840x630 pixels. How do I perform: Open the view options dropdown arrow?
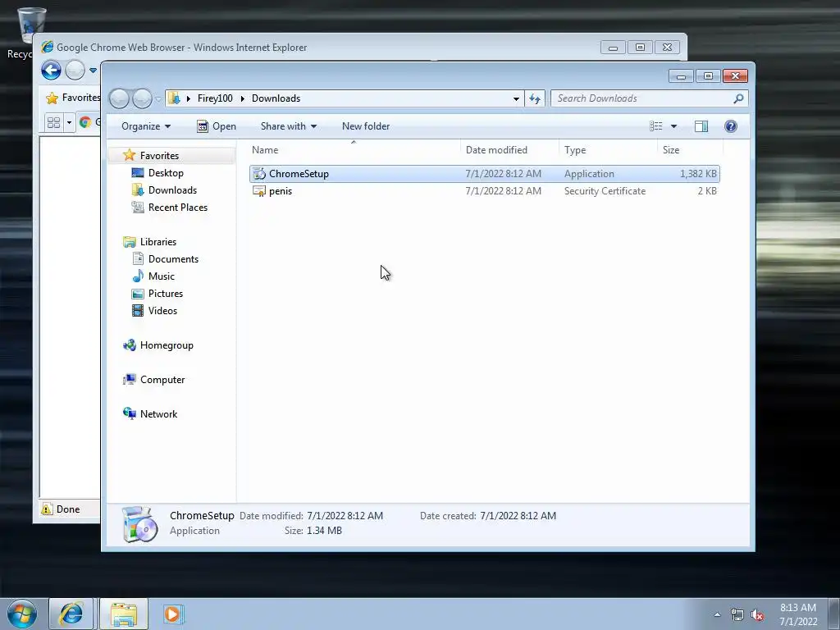click(674, 126)
